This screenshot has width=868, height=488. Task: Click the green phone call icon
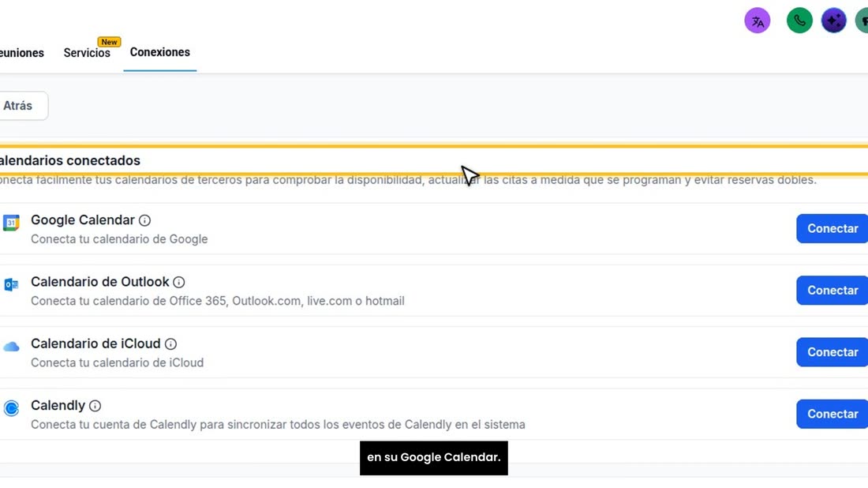pyautogui.click(x=799, y=21)
